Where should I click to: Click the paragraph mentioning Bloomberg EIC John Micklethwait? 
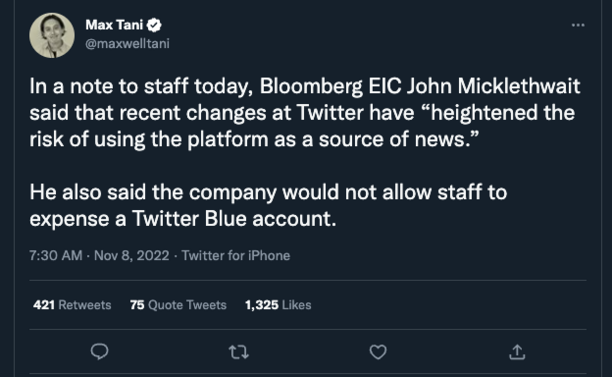[x=305, y=113]
